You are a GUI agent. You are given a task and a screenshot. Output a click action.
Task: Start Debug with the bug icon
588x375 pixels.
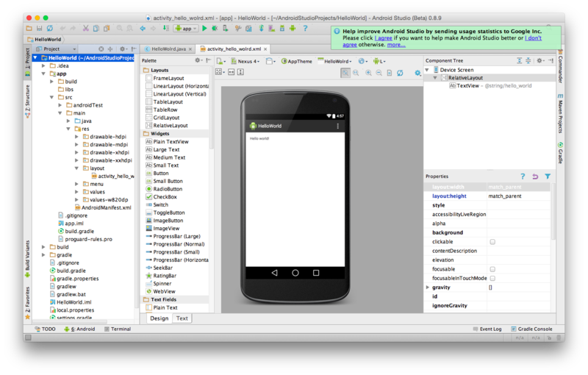point(215,28)
